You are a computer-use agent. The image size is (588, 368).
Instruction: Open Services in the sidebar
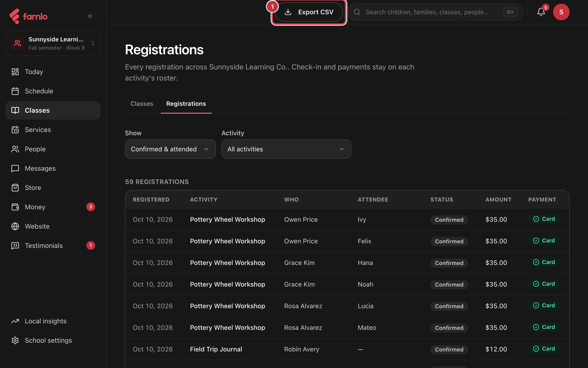(x=53, y=130)
